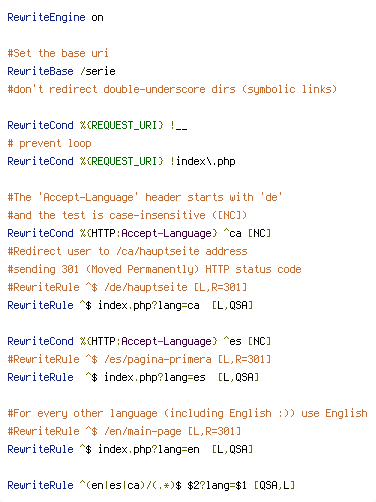Click the '^es' pattern text
This screenshot has width=376, height=502.
point(232,341)
